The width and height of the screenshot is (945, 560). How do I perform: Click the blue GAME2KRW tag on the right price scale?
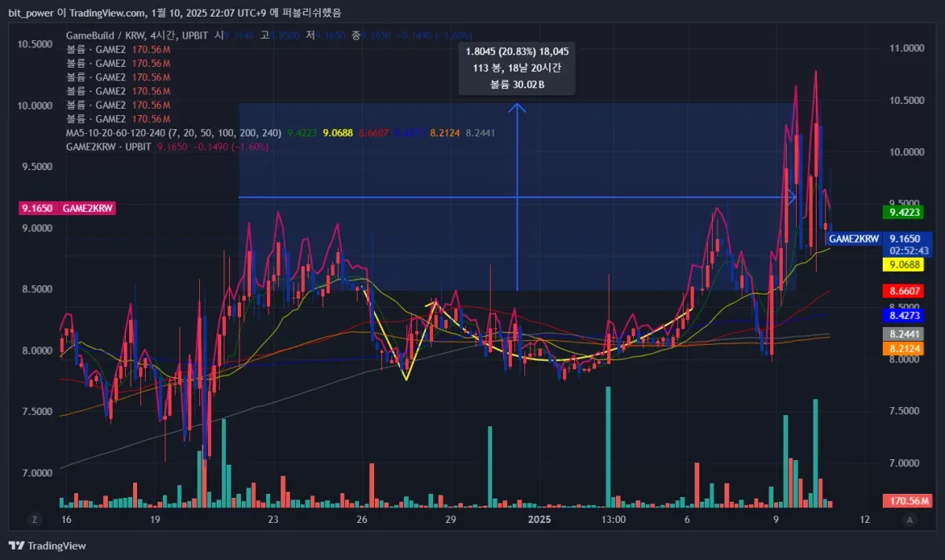pyautogui.click(x=854, y=238)
